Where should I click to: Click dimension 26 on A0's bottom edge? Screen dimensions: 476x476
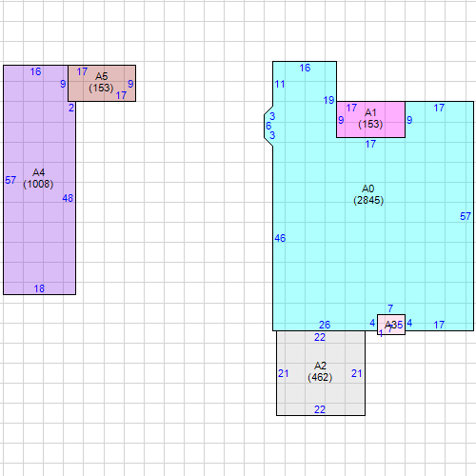click(x=325, y=325)
